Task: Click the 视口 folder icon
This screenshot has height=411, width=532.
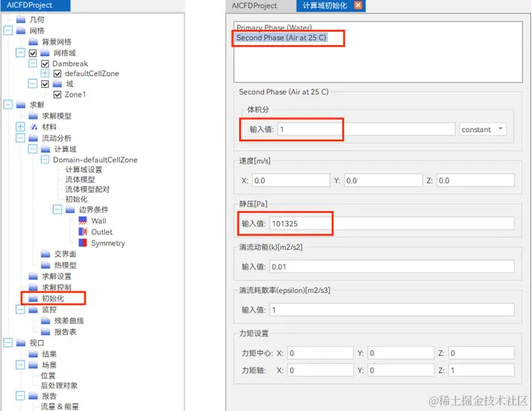Action: click(21, 343)
